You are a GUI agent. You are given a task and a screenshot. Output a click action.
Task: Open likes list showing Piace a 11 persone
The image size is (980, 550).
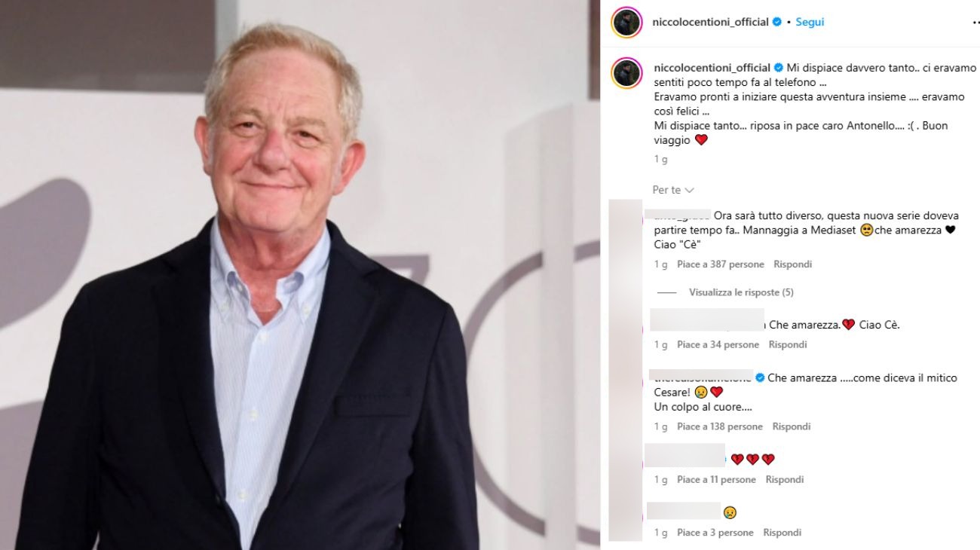click(716, 480)
